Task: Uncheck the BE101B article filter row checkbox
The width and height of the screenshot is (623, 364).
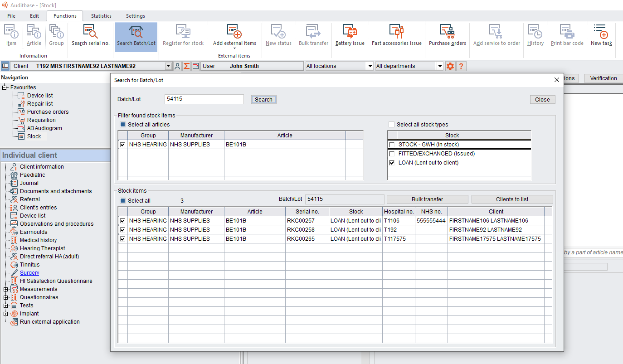Action: point(122,145)
